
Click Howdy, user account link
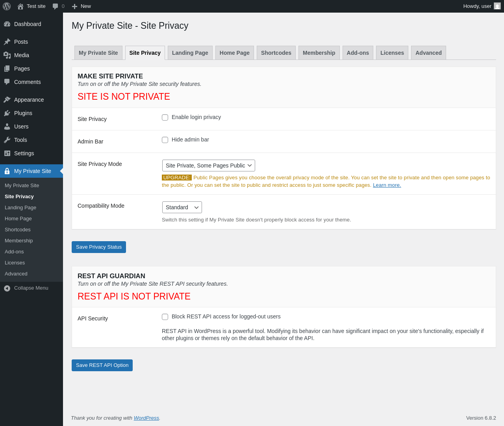(482, 6)
